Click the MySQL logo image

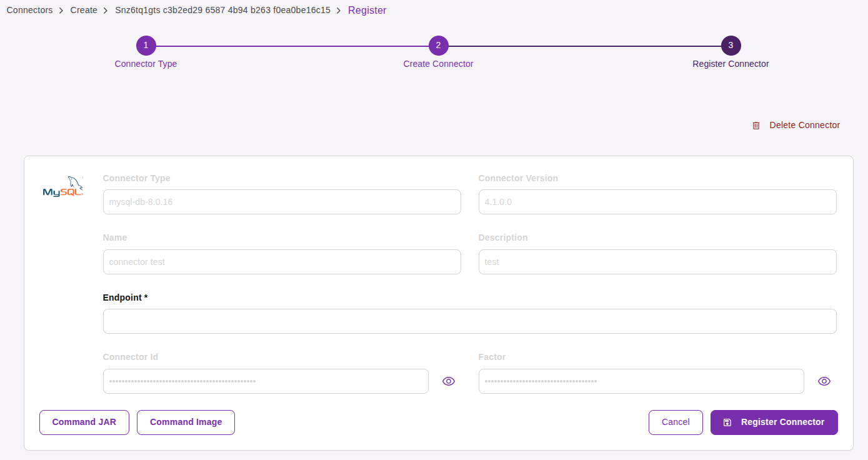point(62,186)
